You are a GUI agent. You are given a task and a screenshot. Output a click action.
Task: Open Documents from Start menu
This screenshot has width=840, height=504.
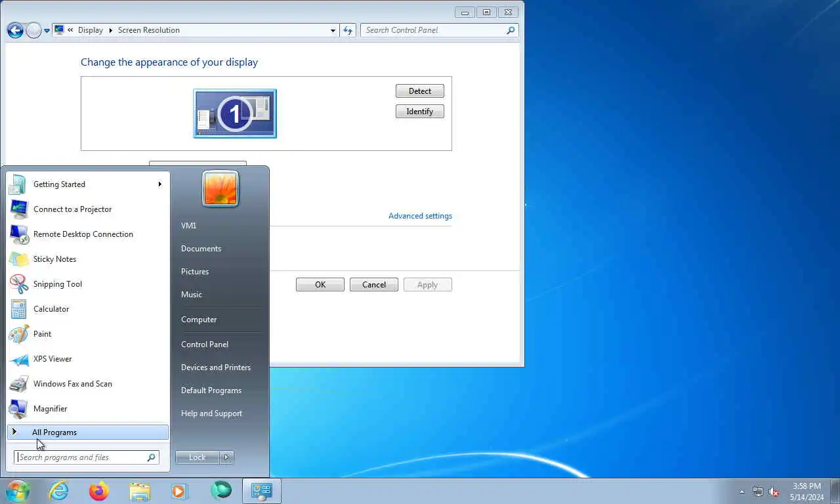click(201, 249)
